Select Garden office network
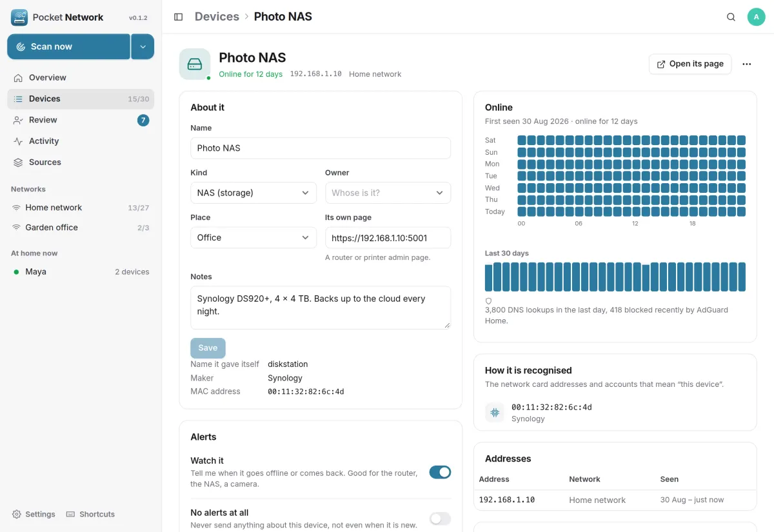Viewport: 774px width, 532px height. [x=81, y=228]
